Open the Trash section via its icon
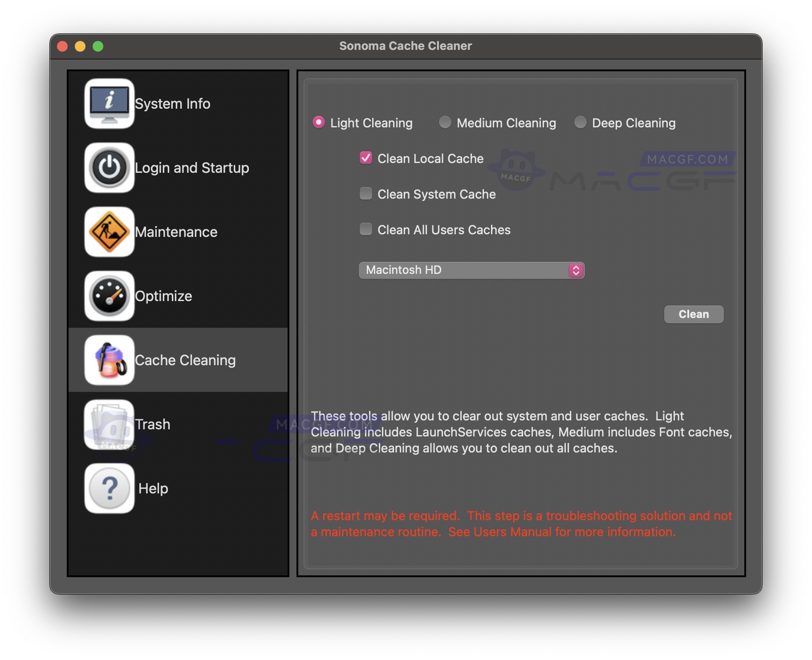Image resolution: width=812 pixels, height=660 pixels. point(109,424)
